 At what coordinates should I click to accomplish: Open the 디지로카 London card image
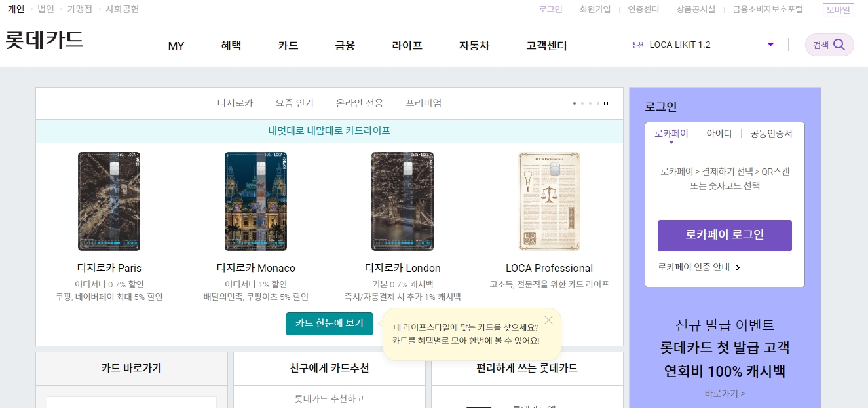tap(403, 202)
